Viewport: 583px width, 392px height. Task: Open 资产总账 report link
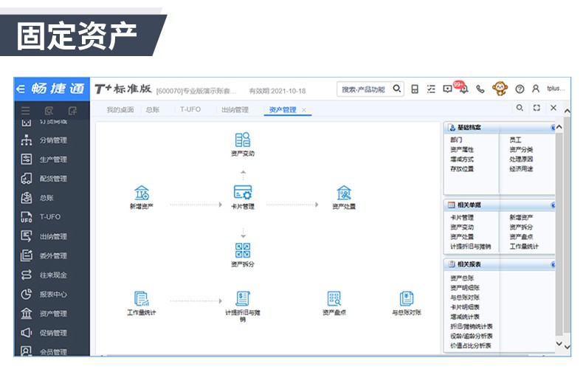462,278
